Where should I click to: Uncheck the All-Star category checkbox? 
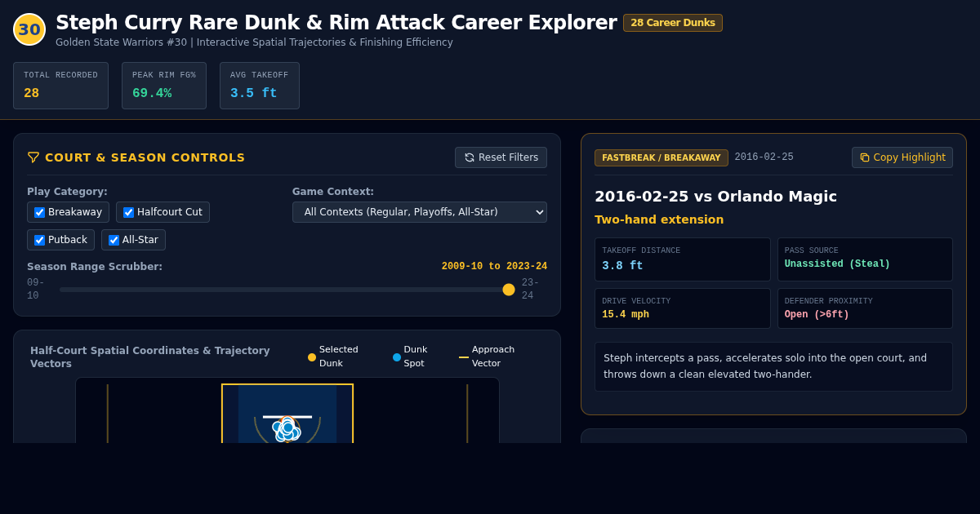point(114,240)
